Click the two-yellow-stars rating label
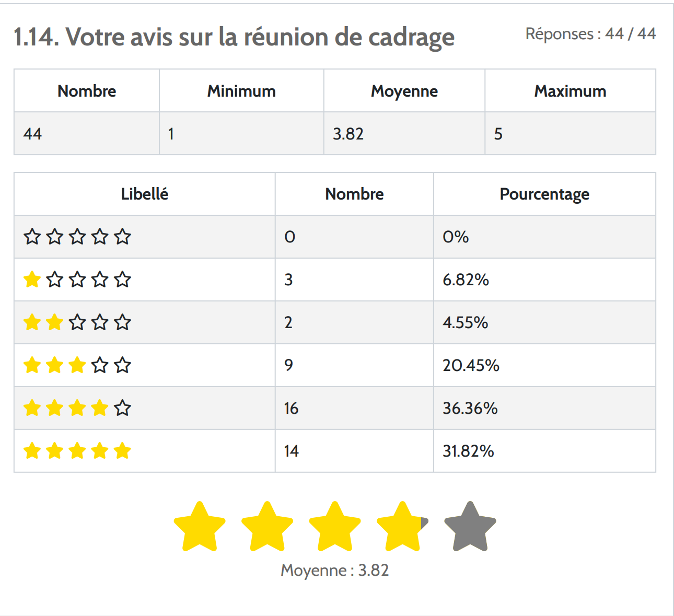 (77, 322)
